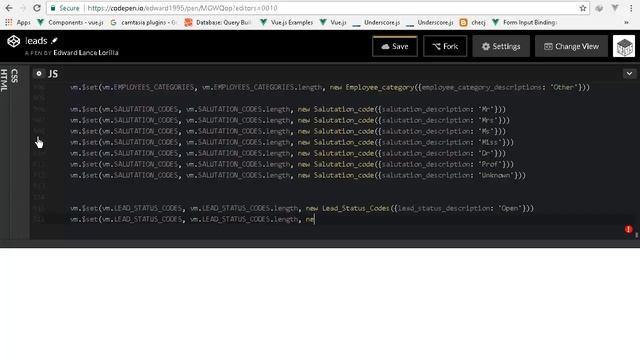Click the red error indicator icon
Viewport: 640px width, 360px height.
629,229
